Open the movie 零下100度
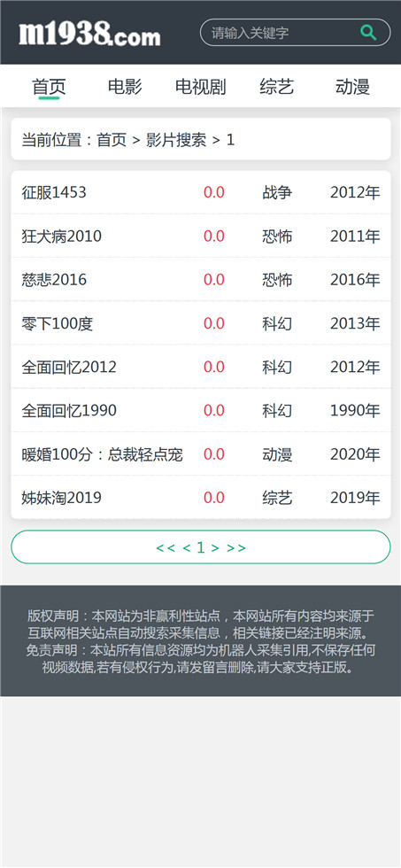This screenshot has height=868, width=401. click(x=57, y=323)
